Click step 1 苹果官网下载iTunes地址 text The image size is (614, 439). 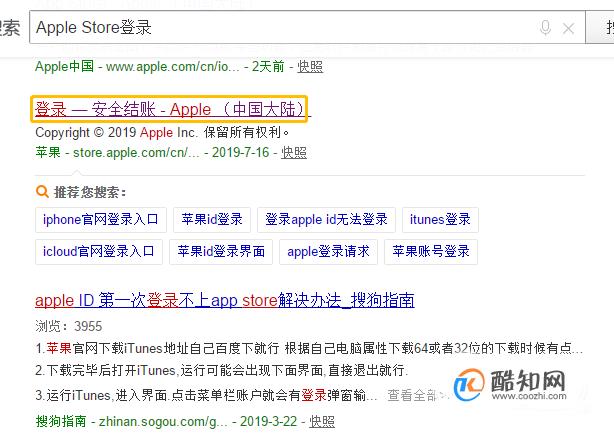[x=309, y=348]
